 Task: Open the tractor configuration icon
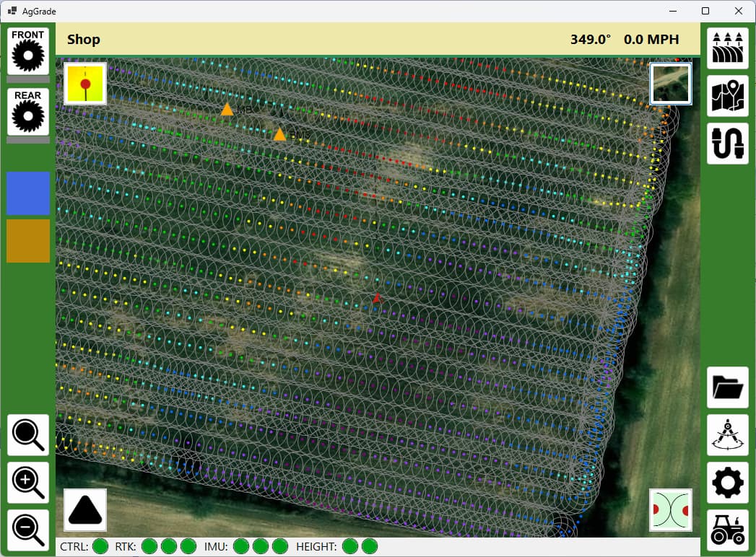click(727, 530)
